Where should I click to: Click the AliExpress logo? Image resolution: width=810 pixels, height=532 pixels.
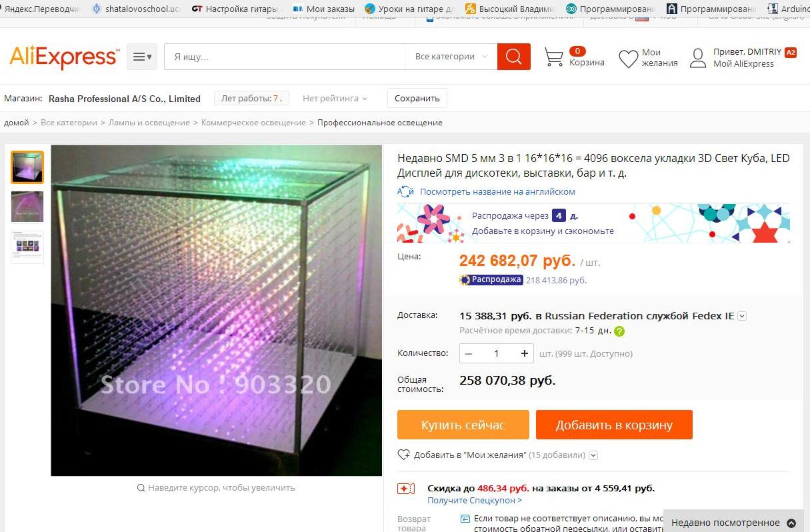[65, 57]
